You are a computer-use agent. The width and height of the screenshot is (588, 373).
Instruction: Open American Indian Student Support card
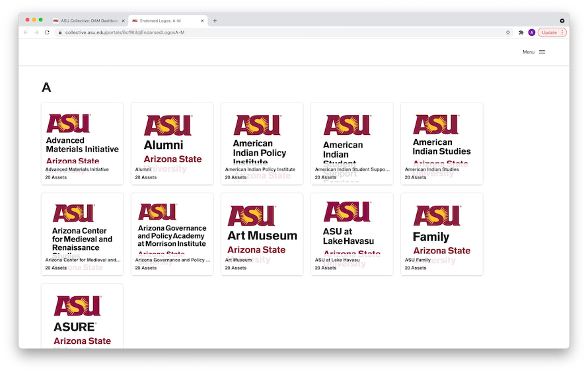click(351, 144)
